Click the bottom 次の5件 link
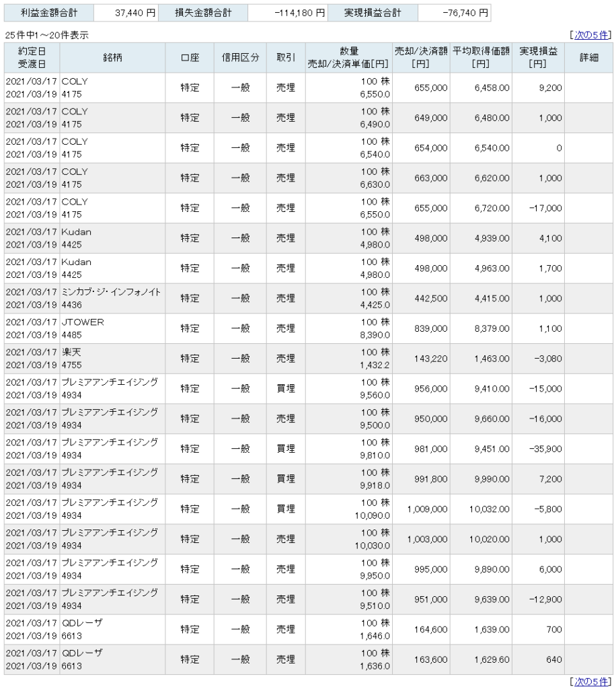 tap(591, 682)
